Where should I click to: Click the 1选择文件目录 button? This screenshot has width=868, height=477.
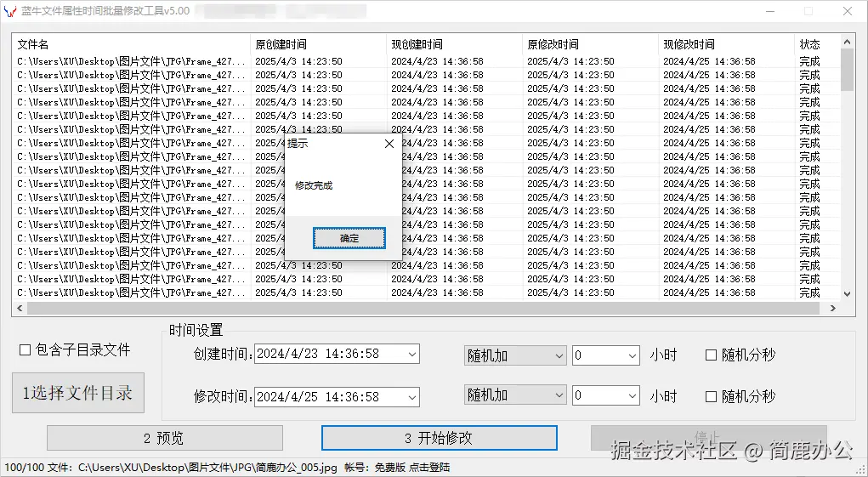click(78, 393)
